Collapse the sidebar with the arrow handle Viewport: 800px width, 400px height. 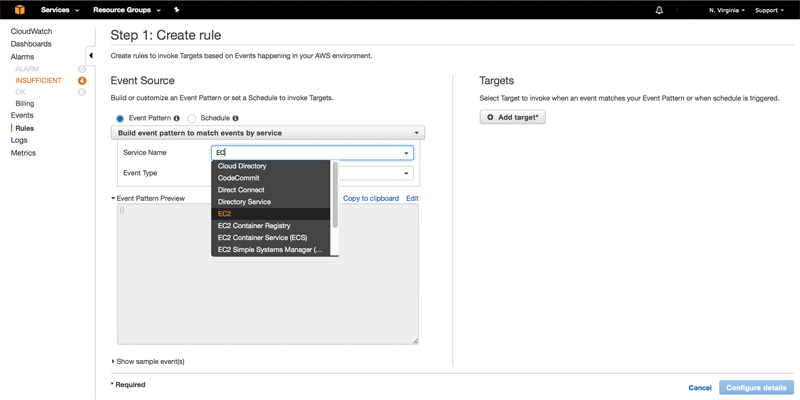[90, 56]
